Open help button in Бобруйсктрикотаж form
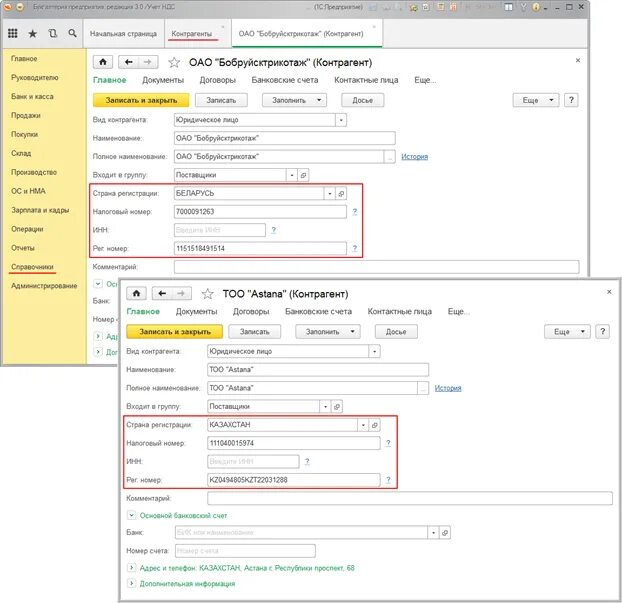 coord(571,100)
